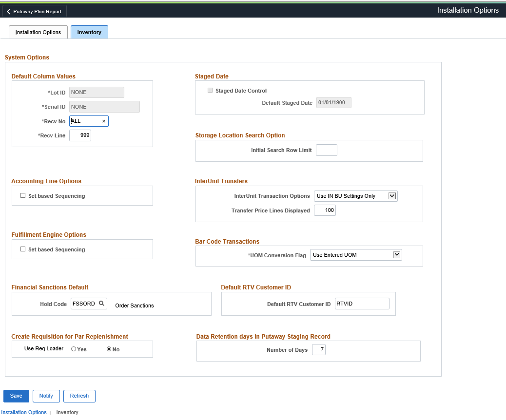Open the InterUnit Transaction Options dropdown
The image size is (506, 420).
tap(392, 196)
